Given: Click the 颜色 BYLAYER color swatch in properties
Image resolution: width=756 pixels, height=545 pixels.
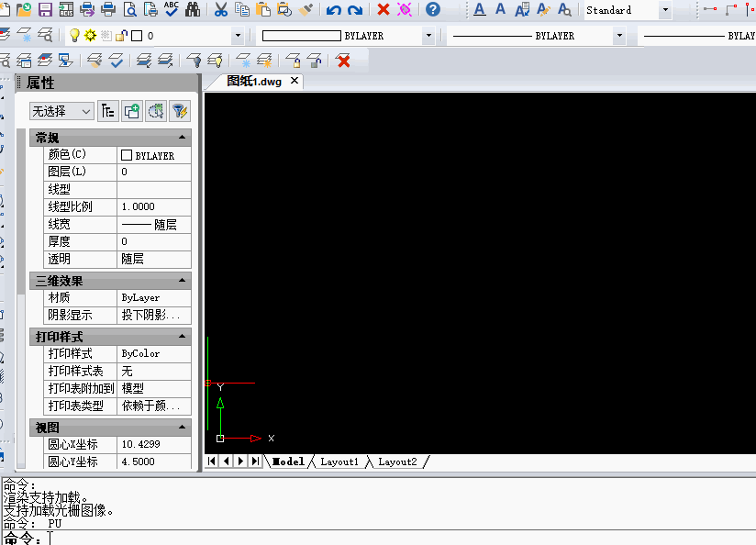Looking at the screenshot, I should [127, 155].
